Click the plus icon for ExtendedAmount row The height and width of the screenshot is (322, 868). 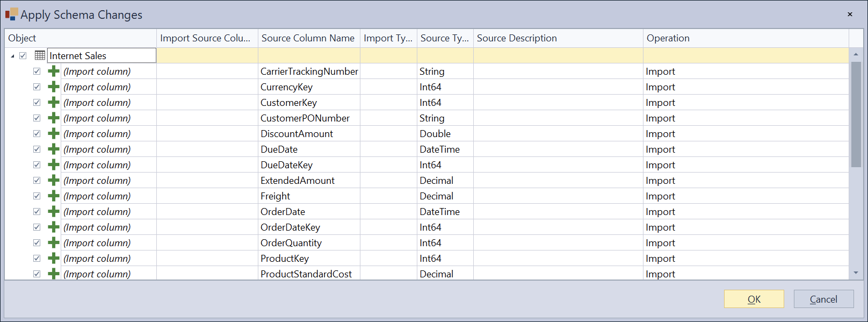coord(54,180)
